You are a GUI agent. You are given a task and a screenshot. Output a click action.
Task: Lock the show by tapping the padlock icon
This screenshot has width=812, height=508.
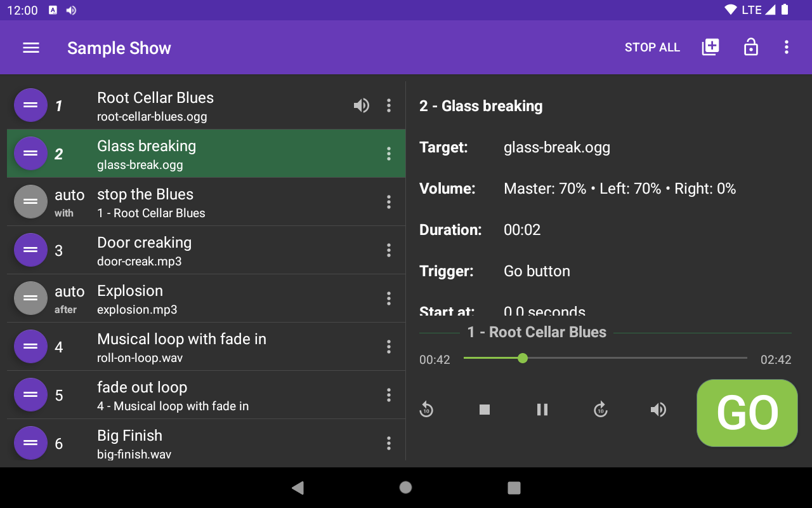[x=750, y=47]
